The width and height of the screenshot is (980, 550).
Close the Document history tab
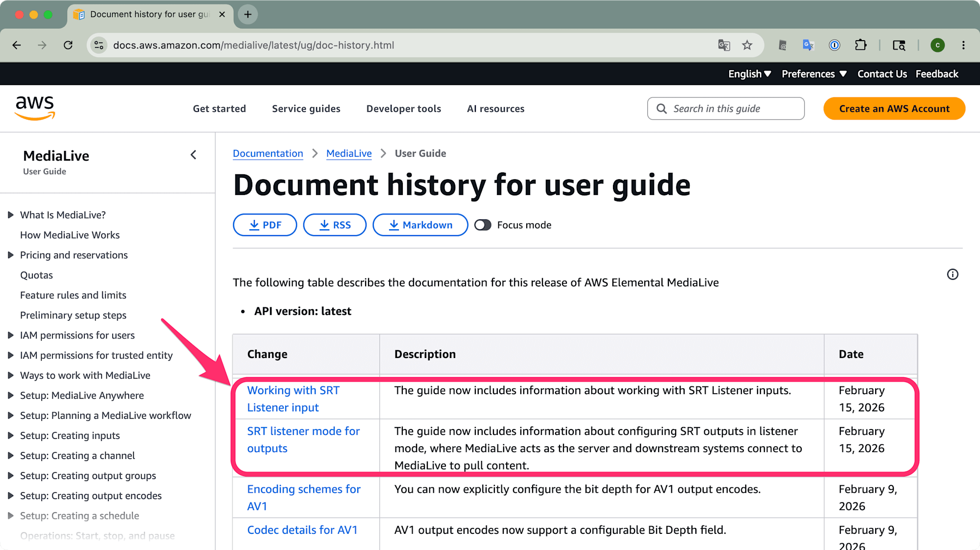tap(222, 14)
